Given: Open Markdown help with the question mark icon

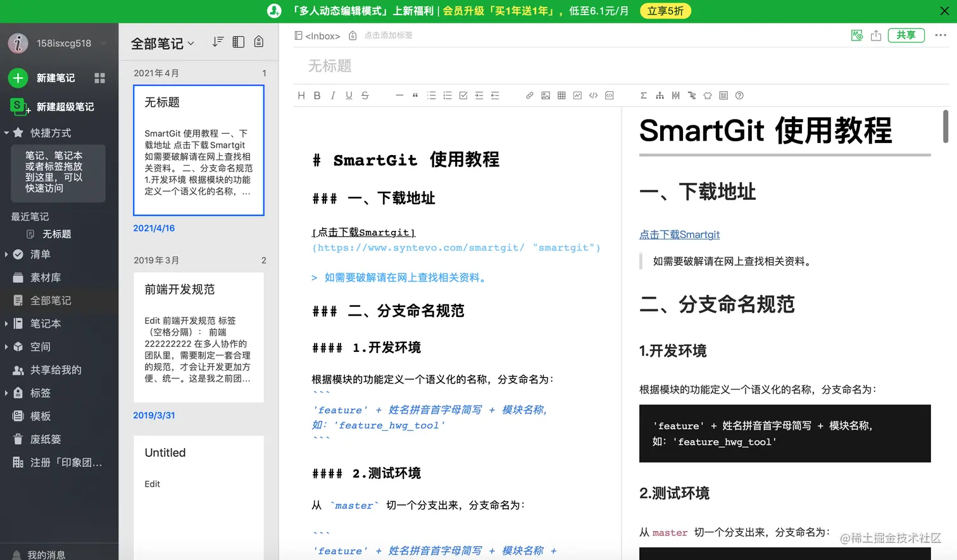Looking at the screenshot, I should [739, 96].
